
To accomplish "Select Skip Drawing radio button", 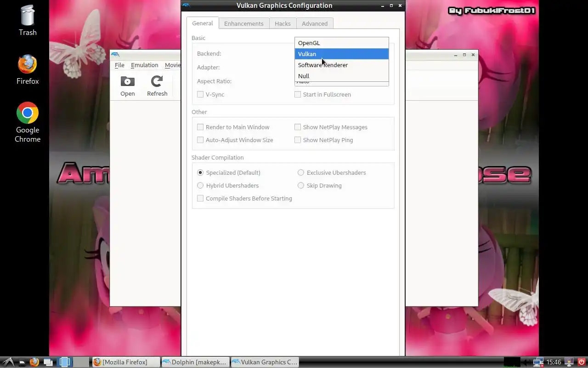I will [x=301, y=185].
